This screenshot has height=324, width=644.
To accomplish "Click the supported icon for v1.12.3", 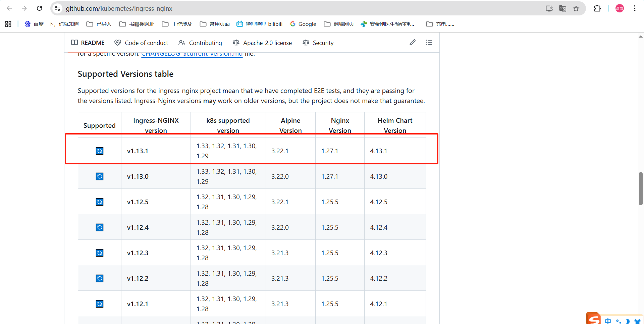I will point(100,253).
